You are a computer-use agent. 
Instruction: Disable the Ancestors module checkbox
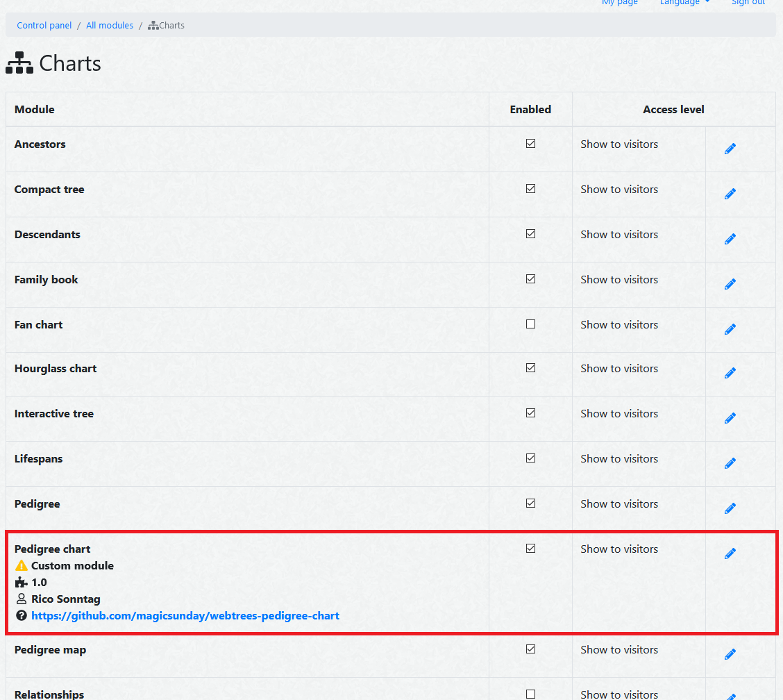coord(531,143)
